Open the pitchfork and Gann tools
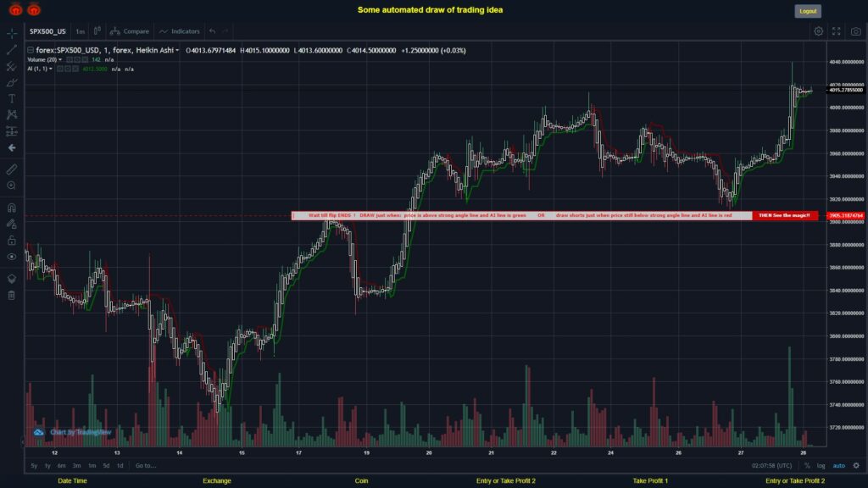The height and width of the screenshot is (488, 868). click(x=12, y=66)
